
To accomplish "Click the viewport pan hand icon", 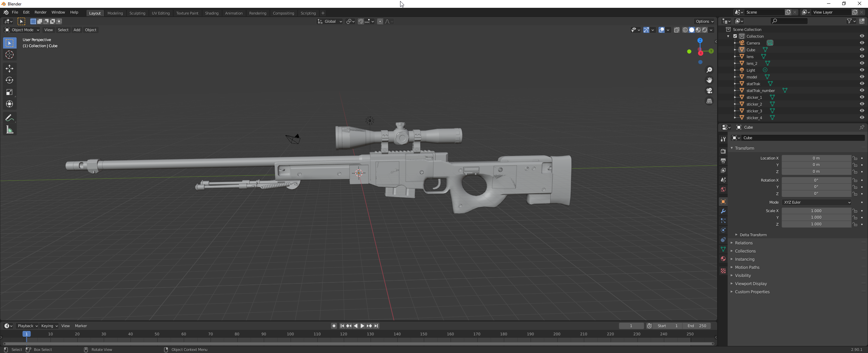I will (709, 80).
